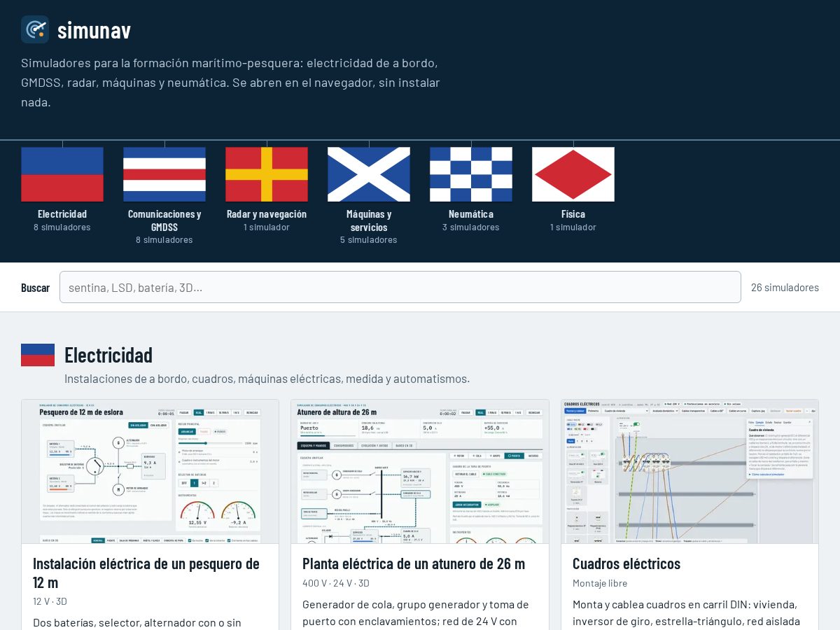
Task: Open the Máquinas y servicios label
Action: [x=369, y=220]
